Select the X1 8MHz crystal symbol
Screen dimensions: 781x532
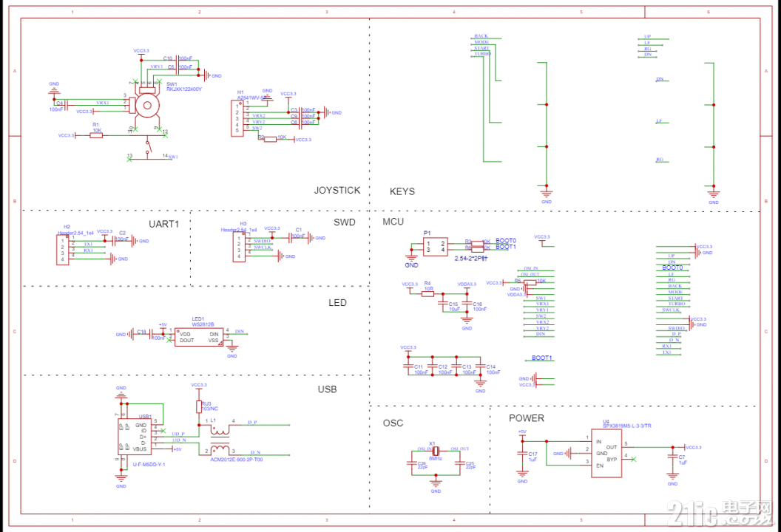pos(436,451)
